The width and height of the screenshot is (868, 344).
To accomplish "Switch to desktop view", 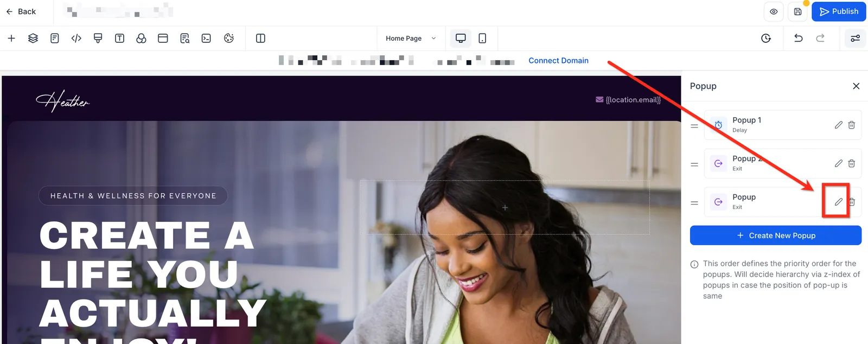I will tap(461, 38).
